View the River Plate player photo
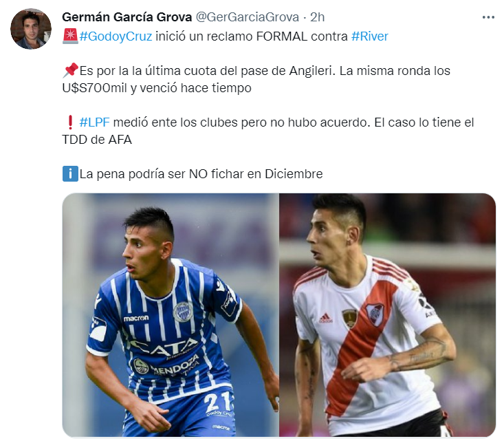504x441 pixels. point(387,315)
